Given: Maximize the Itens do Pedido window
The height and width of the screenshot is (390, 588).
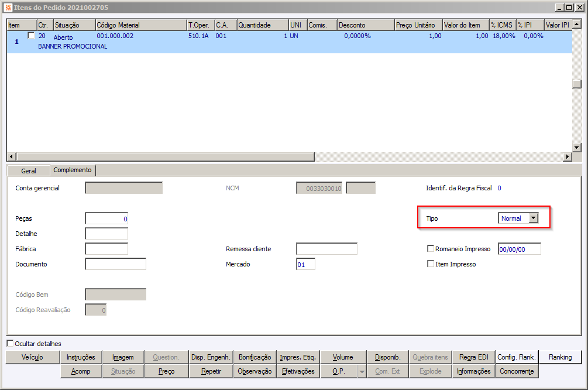Looking at the screenshot, I should pyautogui.click(x=569, y=7).
